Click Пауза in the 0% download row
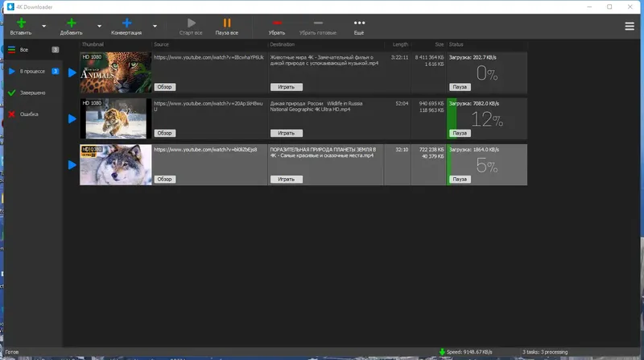Viewport: 644px width, 360px height. coord(460,87)
